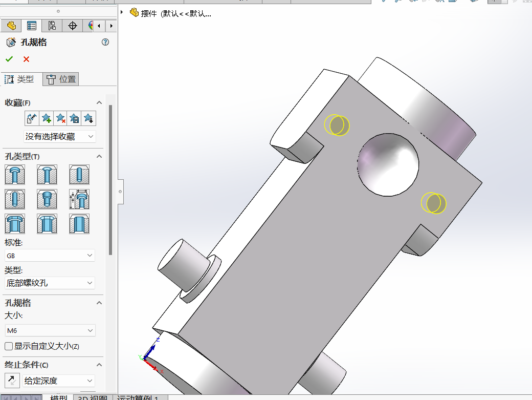The image size is (532, 400).
Task: Open the ConfigurationManager tab icon
Action: pyautogui.click(x=52, y=26)
